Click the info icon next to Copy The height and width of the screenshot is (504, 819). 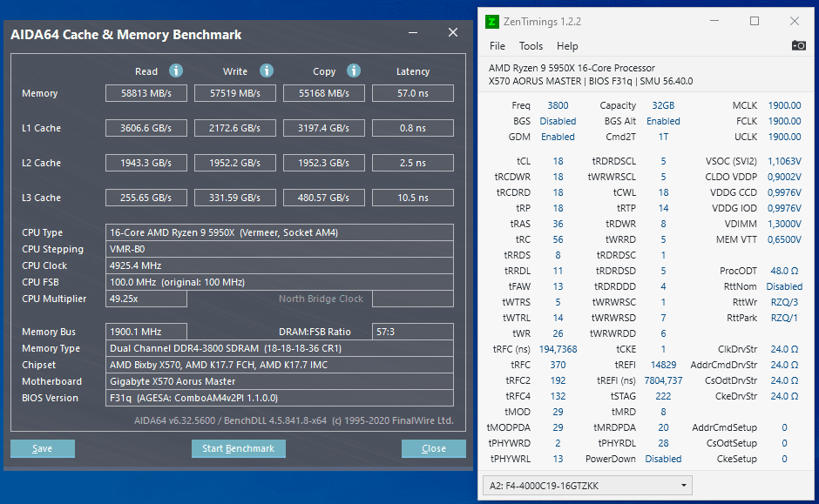coord(354,71)
